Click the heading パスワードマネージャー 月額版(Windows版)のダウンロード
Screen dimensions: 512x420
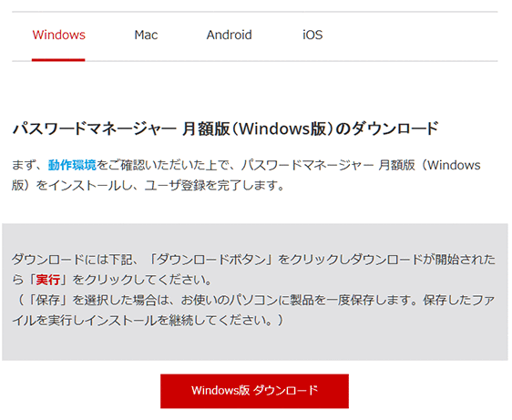click(226, 128)
